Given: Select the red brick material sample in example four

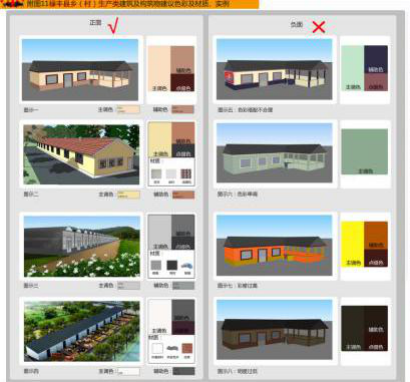Looking at the screenshot, I should 187,348.
